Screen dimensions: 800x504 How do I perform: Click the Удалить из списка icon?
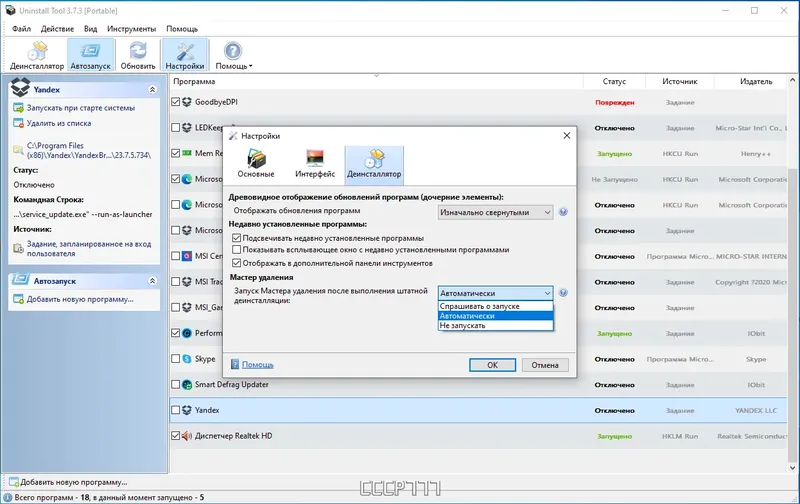point(18,123)
